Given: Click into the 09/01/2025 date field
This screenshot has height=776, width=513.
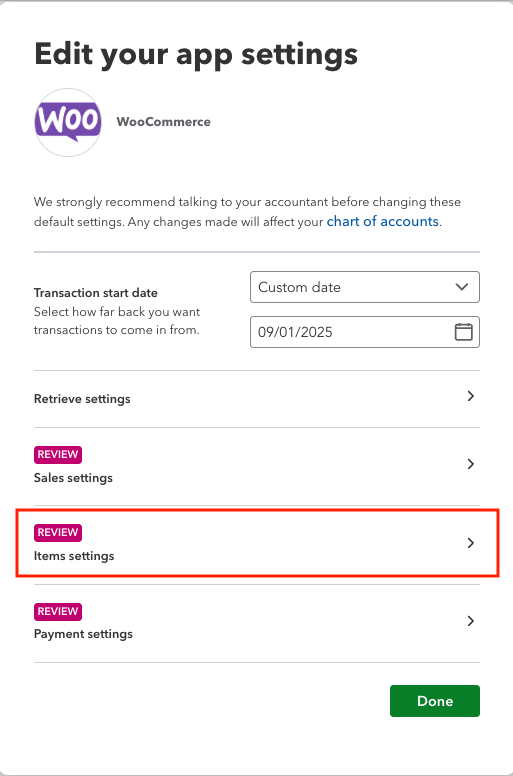Looking at the screenshot, I should (x=365, y=332).
